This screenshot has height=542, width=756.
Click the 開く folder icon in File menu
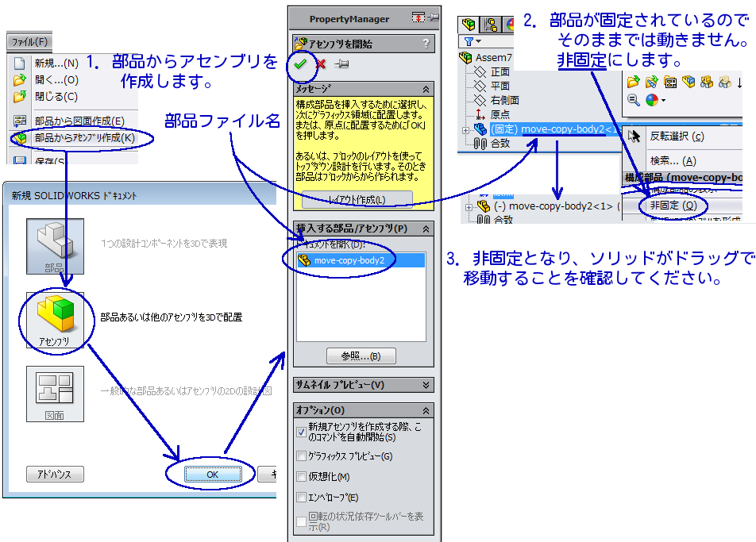20,80
